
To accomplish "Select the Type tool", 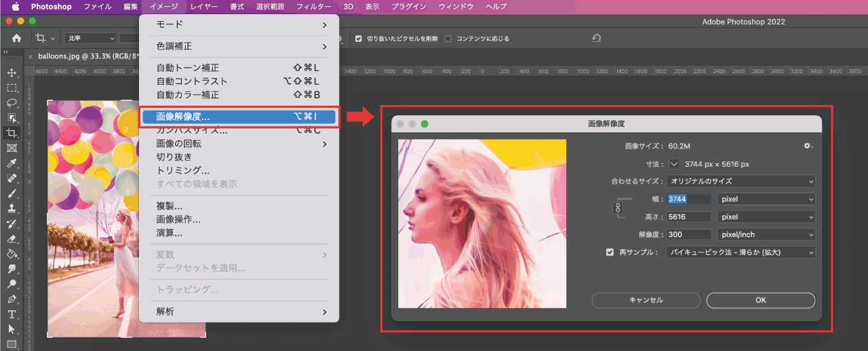I will [12, 314].
